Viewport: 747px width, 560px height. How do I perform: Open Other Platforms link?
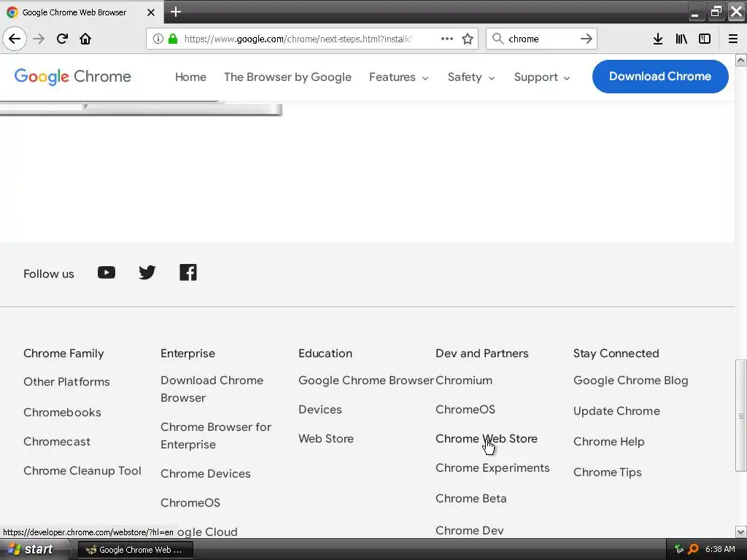point(66,382)
